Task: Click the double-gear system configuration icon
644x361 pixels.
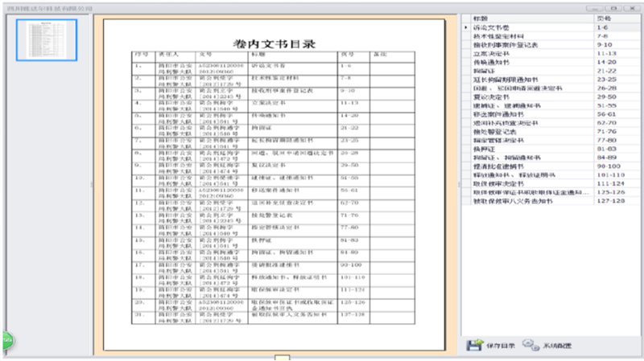Action: click(530, 345)
